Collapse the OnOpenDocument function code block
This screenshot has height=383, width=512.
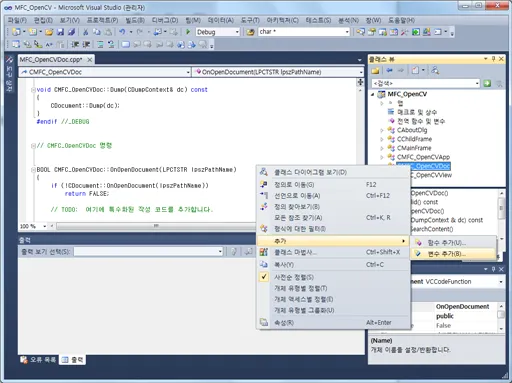(x=33, y=170)
